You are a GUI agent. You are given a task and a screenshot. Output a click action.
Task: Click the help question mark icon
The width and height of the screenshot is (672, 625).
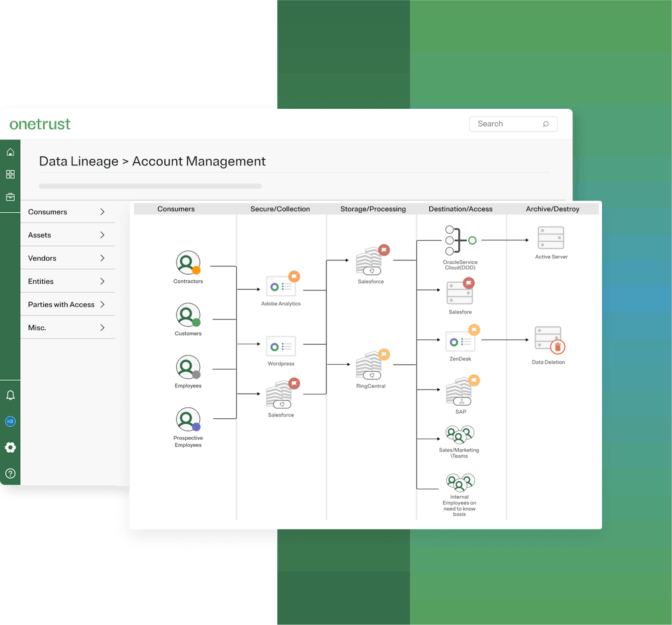click(x=10, y=474)
